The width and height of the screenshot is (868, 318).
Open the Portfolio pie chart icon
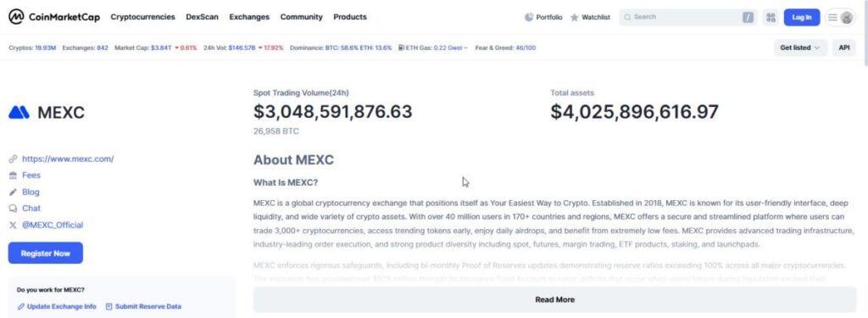pos(529,17)
